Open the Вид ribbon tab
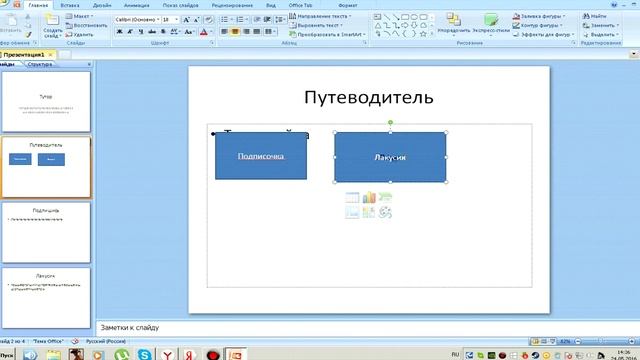This screenshot has height=360, width=640. pyautogui.click(x=271, y=5)
